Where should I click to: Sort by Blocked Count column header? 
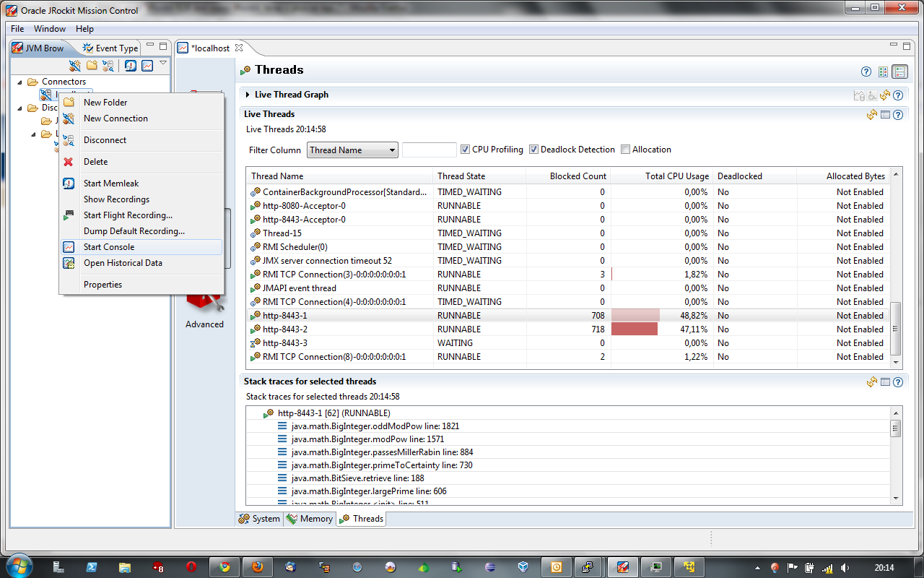coord(569,176)
